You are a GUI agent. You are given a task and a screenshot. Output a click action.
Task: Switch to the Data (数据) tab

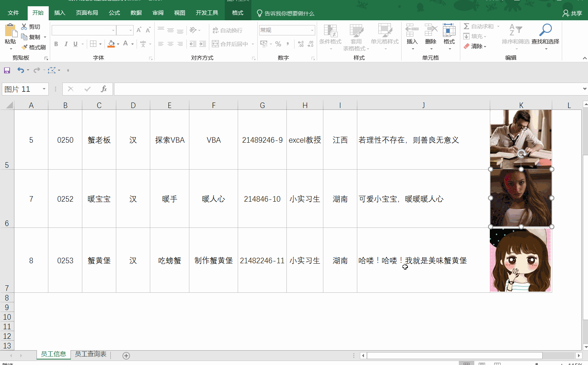[136, 13]
